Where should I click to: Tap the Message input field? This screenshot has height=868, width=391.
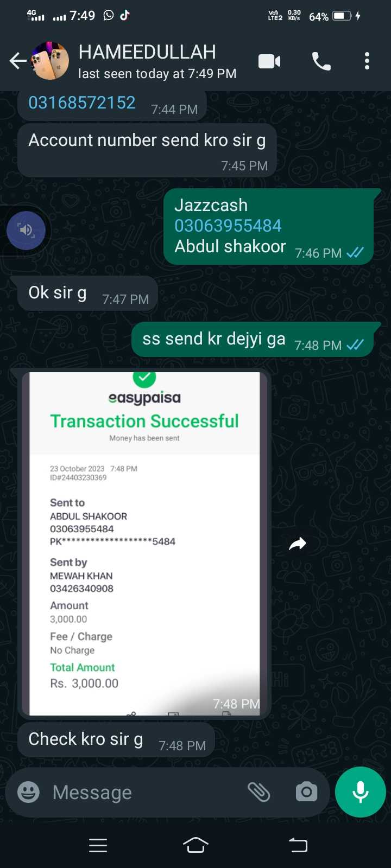tap(146, 793)
